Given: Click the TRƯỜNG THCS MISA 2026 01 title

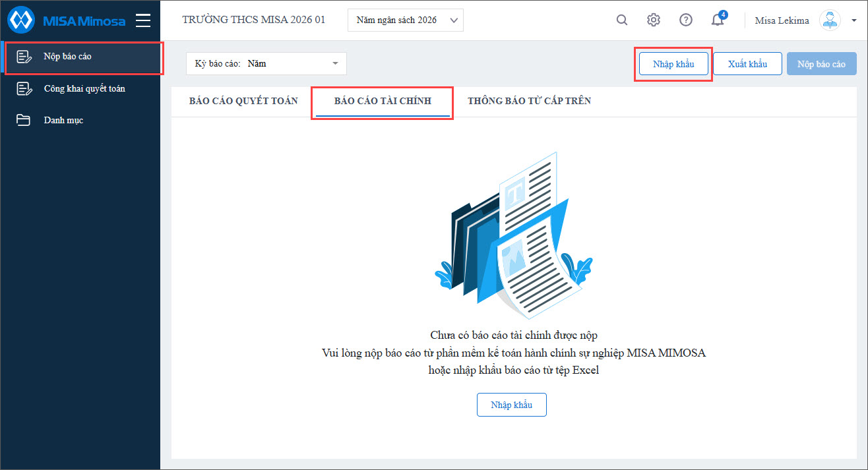Looking at the screenshot, I should point(254,20).
